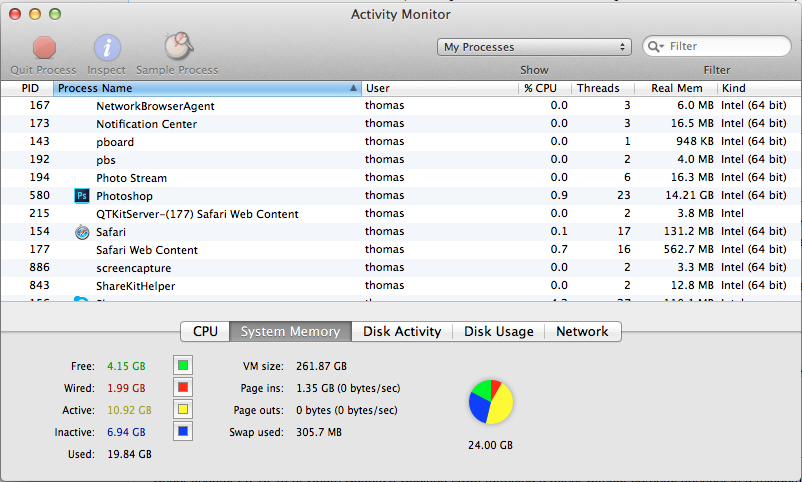802x482 pixels.
Task: Click the blue Inactive memory color swatch
Action: (183, 431)
